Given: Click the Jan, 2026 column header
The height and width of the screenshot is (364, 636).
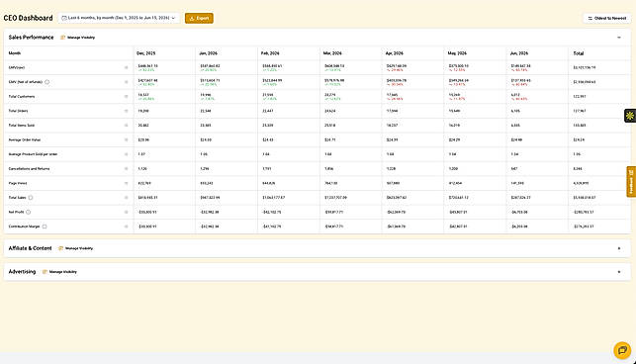Looking at the screenshot, I should click(x=208, y=53).
